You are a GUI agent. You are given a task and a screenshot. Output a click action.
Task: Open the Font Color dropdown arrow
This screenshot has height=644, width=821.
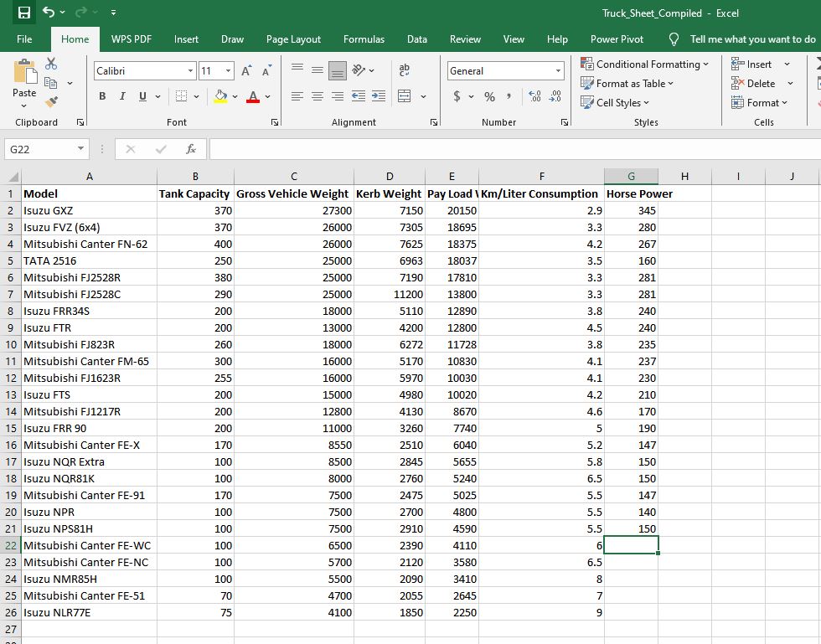tap(267, 96)
